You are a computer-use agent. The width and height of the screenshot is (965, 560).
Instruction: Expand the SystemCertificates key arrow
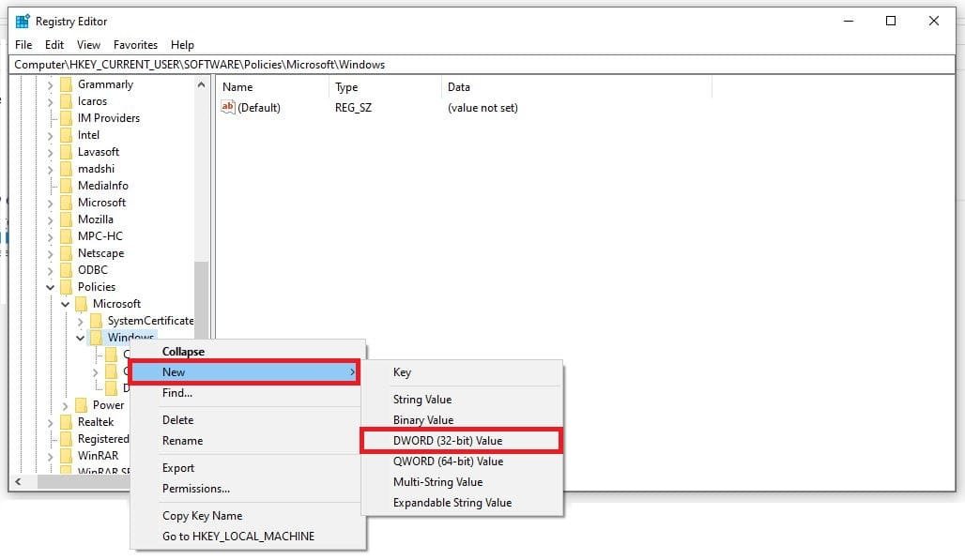click(x=81, y=321)
